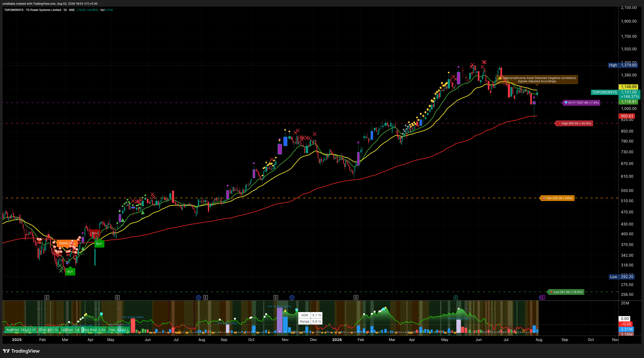Click the red -0.05 indicator axis label
The image size is (644, 358).
[x=626, y=324]
